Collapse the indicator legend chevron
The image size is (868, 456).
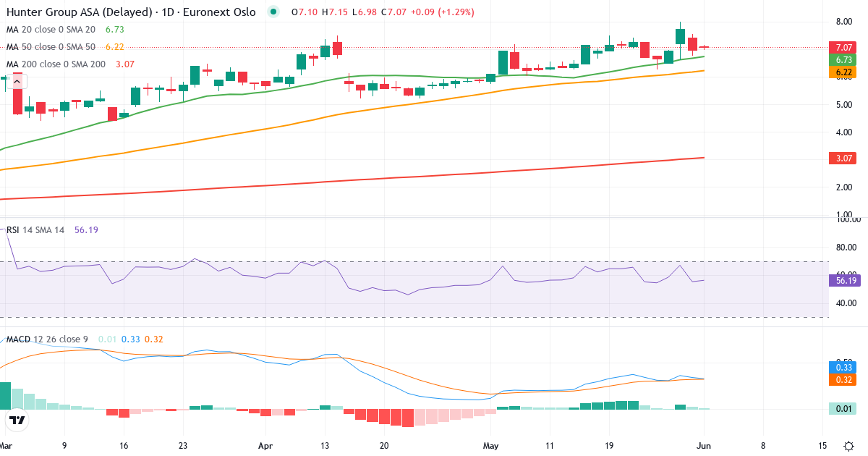click(17, 81)
